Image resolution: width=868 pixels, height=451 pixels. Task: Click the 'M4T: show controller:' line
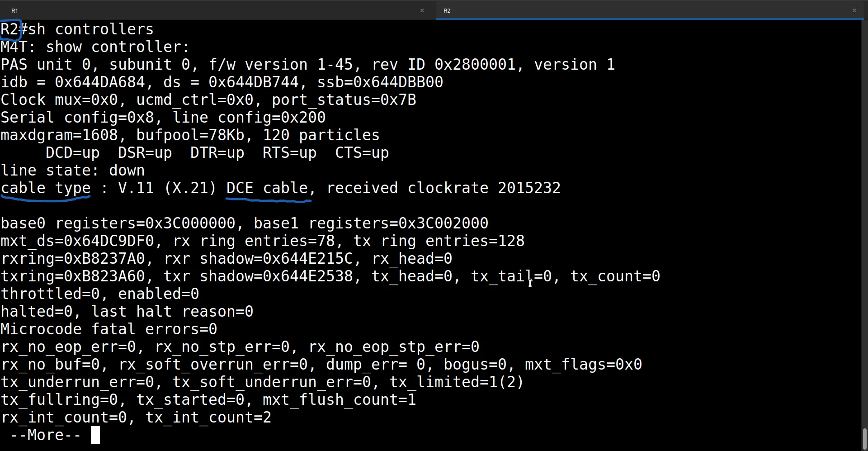[x=95, y=47]
